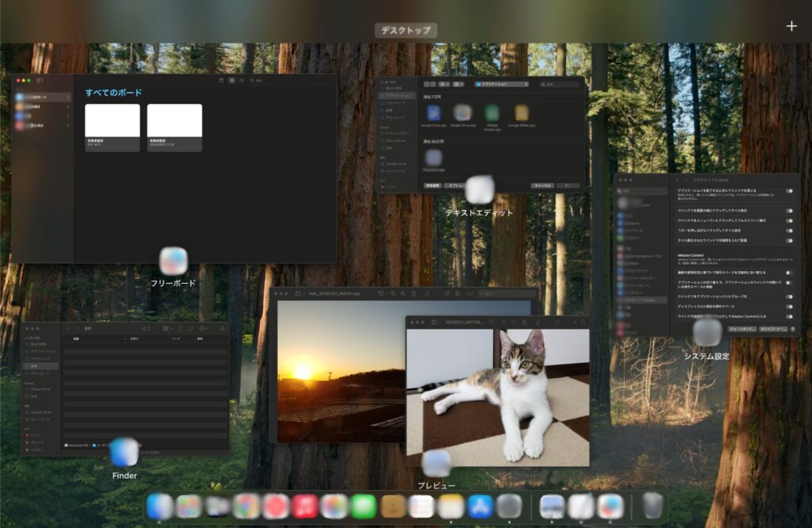Click the Freeform search field
This screenshot has width=812, height=528.
[290, 80]
